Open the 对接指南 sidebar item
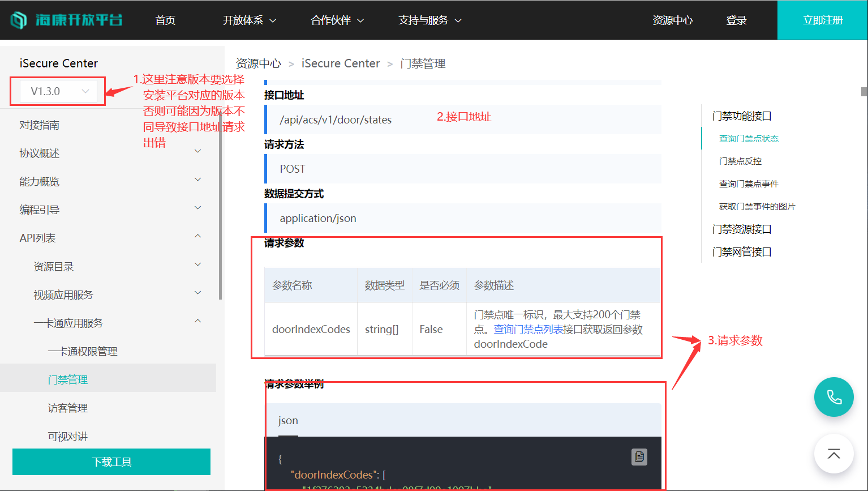 (x=40, y=125)
